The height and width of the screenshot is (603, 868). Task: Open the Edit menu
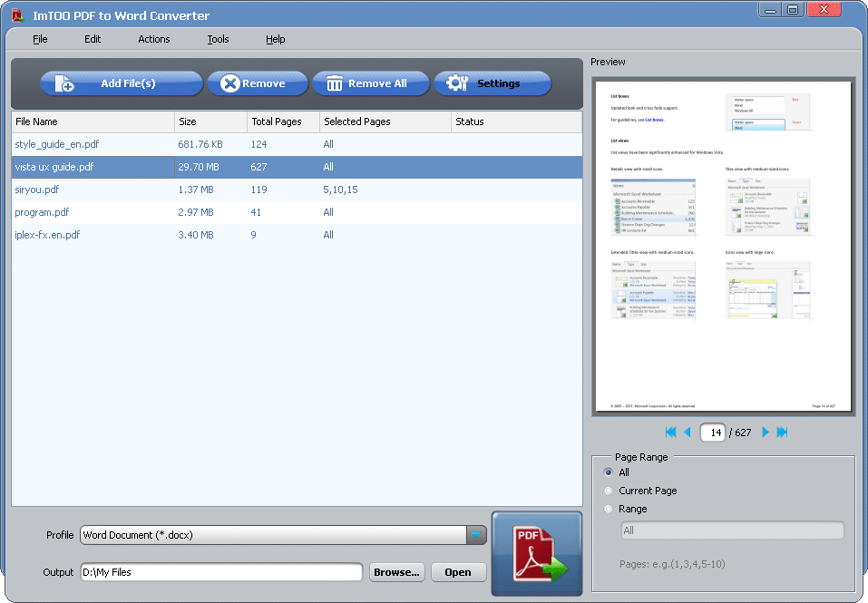tap(93, 39)
